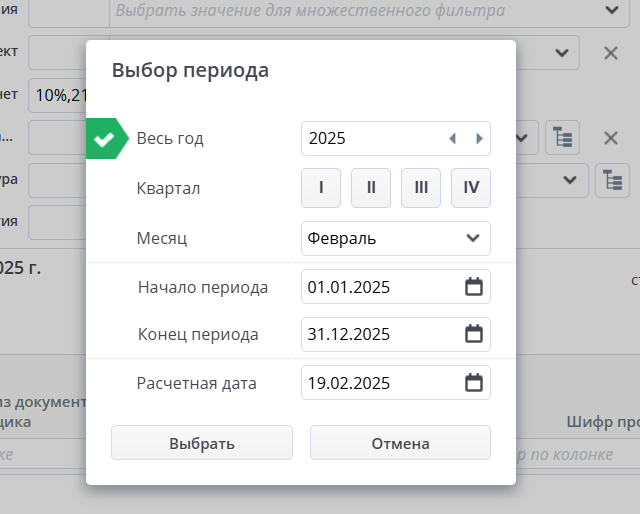Screen dimensions: 640x514
Task: Select quarter I
Action: point(321,188)
